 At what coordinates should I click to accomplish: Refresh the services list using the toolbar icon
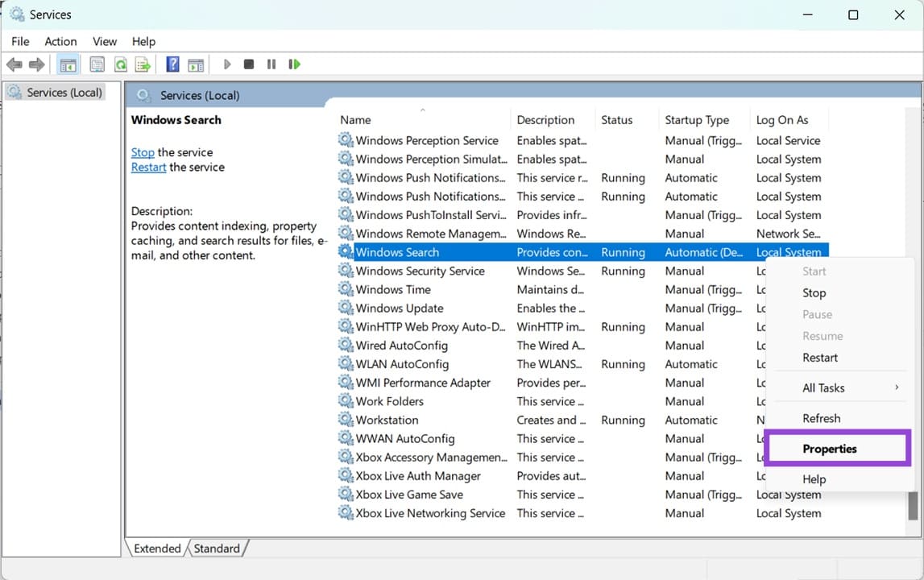tap(119, 64)
